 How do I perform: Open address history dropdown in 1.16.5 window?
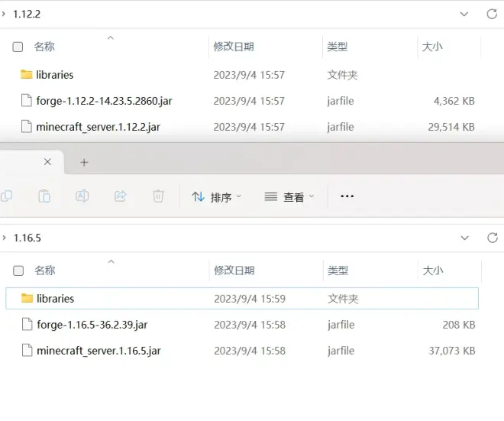[464, 238]
